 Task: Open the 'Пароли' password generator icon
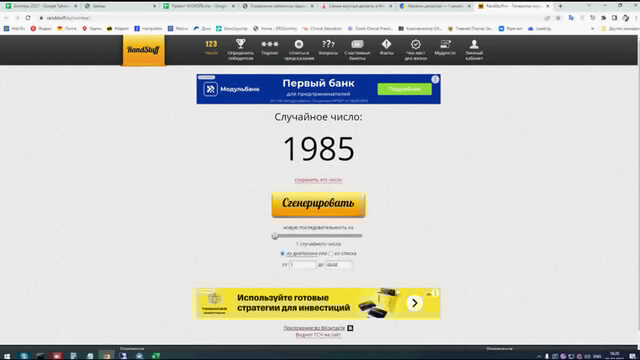(270, 48)
